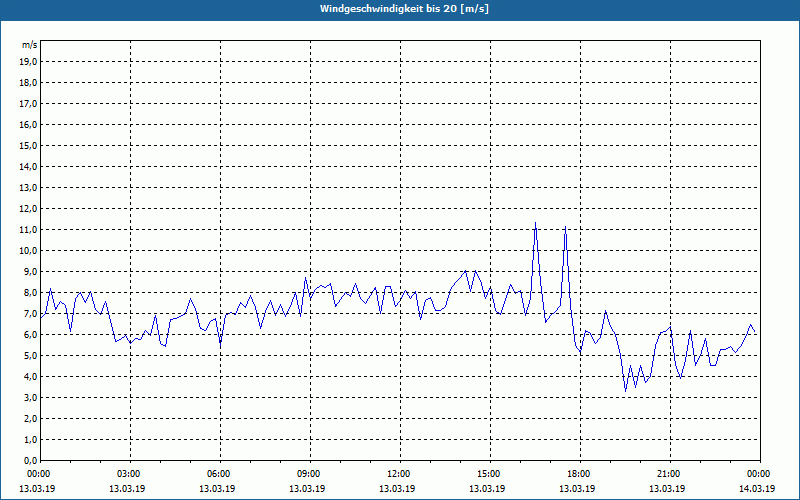Image resolution: width=800 pixels, height=500 pixels.
Task: Select the 5,0 y-axis label
Action: pos(30,356)
